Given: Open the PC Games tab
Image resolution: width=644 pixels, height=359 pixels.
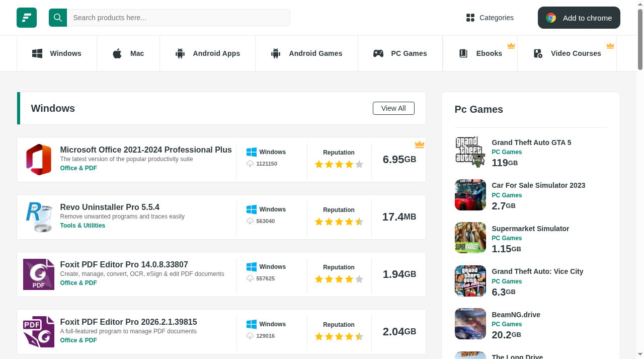Looking at the screenshot, I should tap(400, 53).
